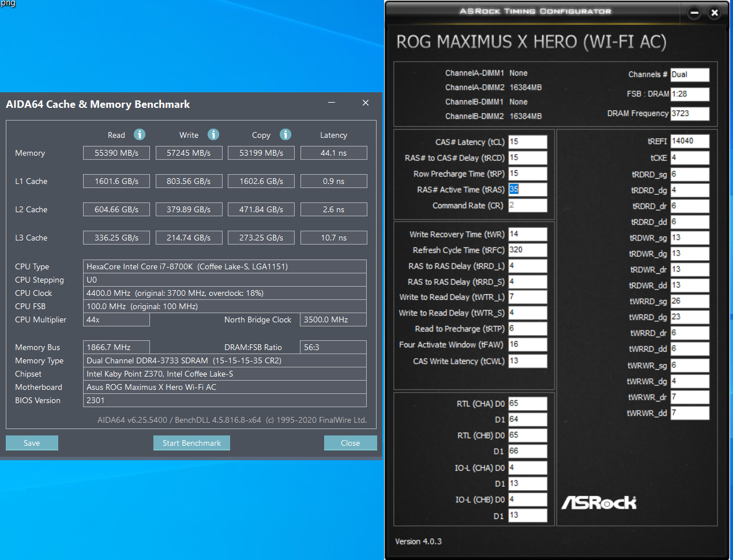Click the L3 Cache latency 10.7 ns
Screen dimensions: 733x560
click(333, 238)
